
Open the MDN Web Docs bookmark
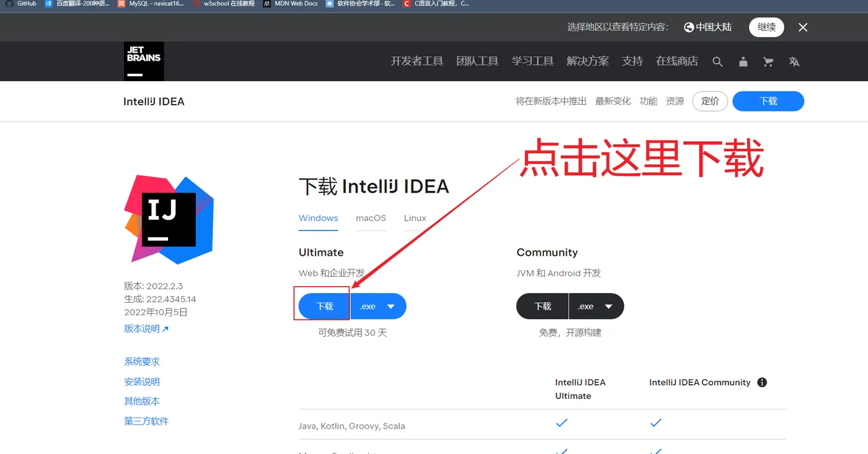(290, 4)
